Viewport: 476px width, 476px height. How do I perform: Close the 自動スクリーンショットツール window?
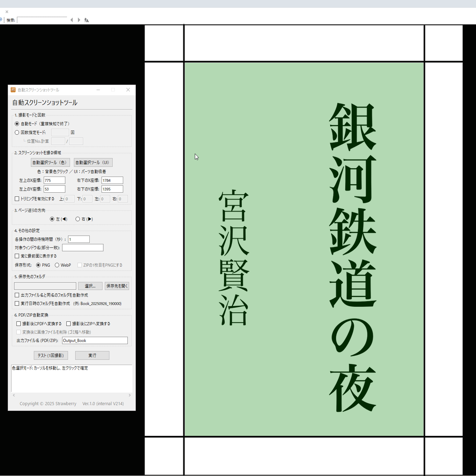tap(128, 90)
